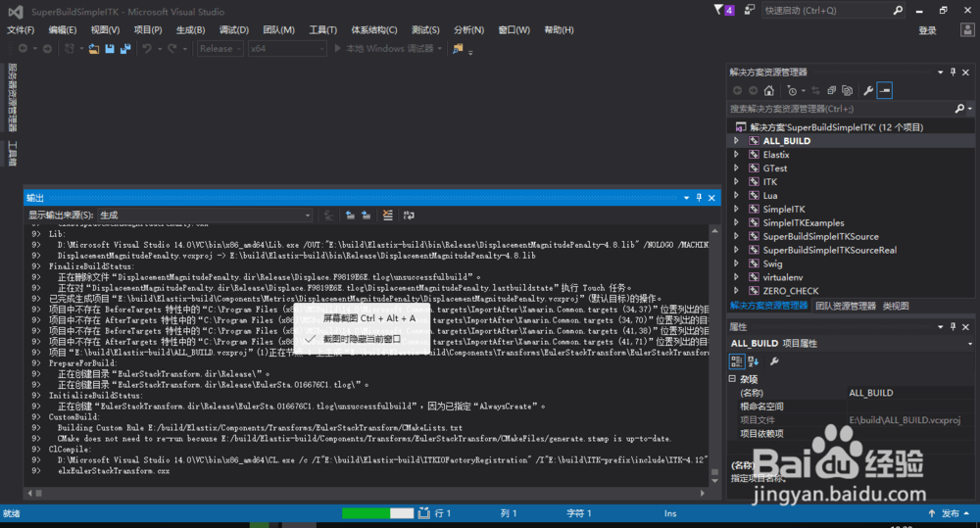Click Show All Files in Solution Explorer
The image size is (980, 528).
(x=848, y=90)
